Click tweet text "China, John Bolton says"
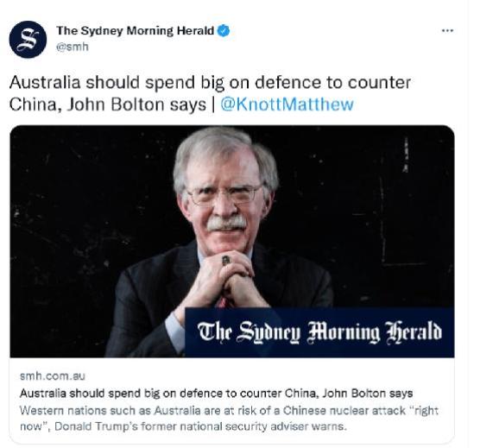 click(x=107, y=104)
